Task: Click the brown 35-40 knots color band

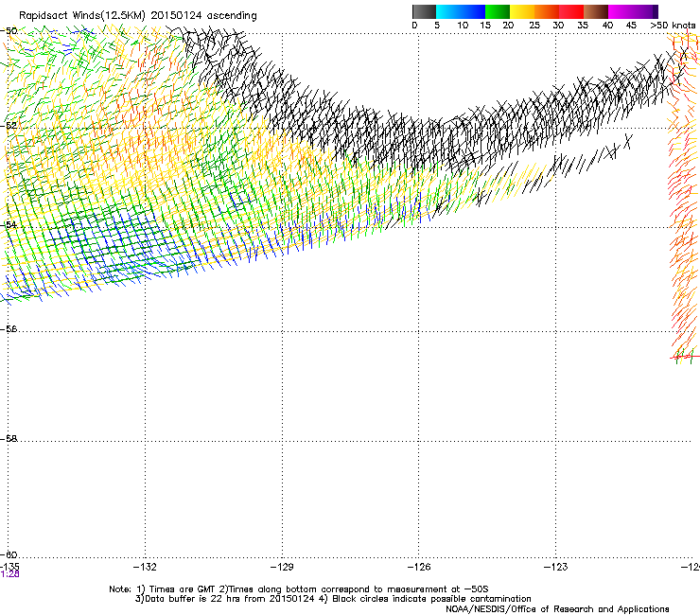Action: pos(596,11)
